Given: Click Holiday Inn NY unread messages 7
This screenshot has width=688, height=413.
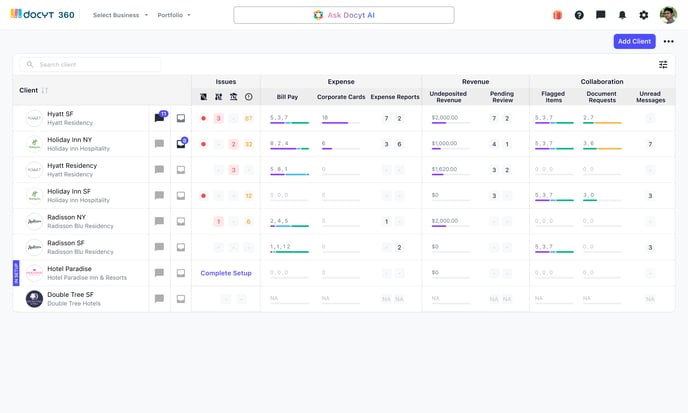Looking at the screenshot, I should pyautogui.click(x=650, y=144).
